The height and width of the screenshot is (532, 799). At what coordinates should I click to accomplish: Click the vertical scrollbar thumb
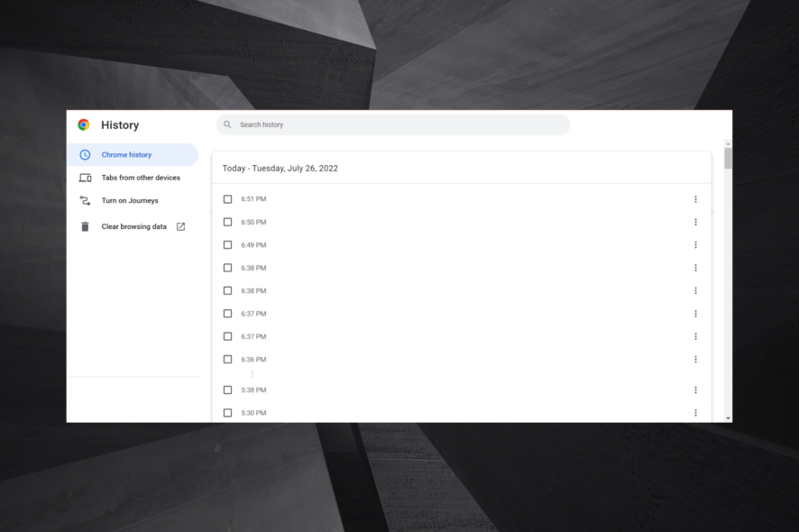tap(728, 158)
